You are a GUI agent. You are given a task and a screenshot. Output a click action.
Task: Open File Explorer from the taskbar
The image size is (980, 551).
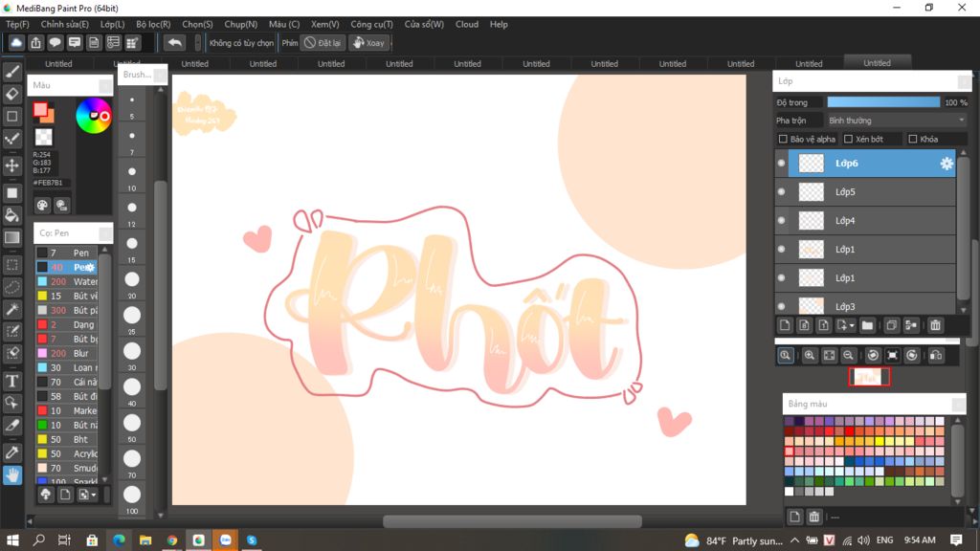point(145,540)
